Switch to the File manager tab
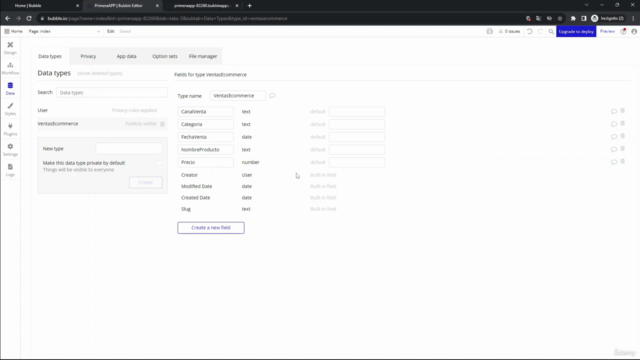This screenshot has width=640, height=360. [203, 56]
